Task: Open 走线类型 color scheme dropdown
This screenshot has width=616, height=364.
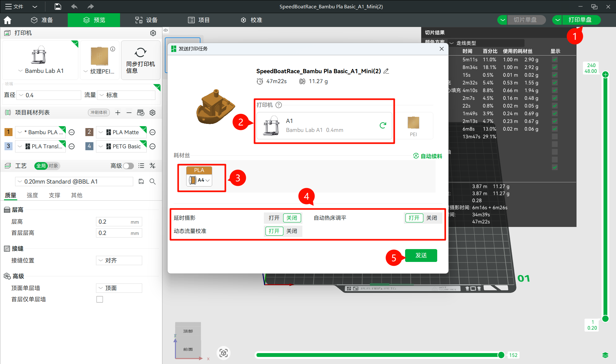Action: (486, 43)
